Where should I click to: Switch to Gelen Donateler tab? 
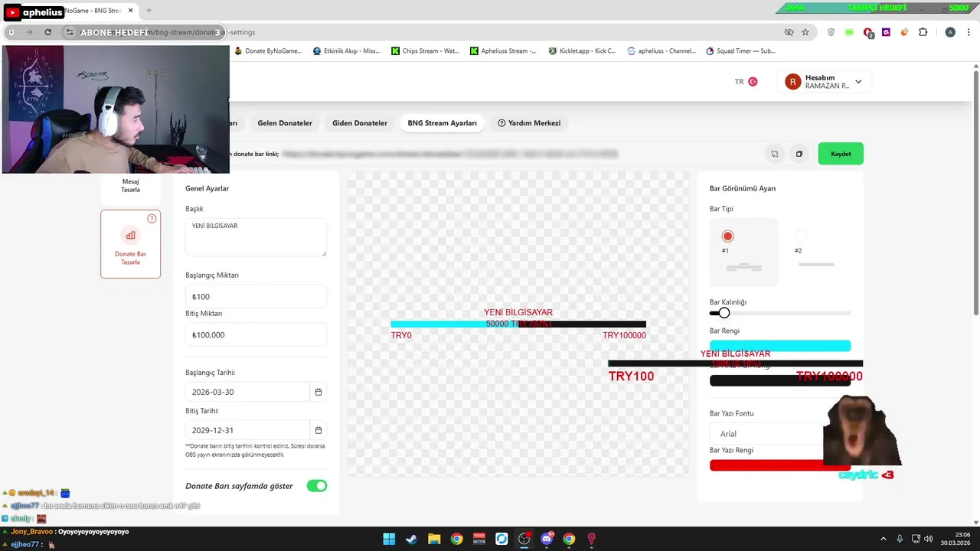click(285, 123)
